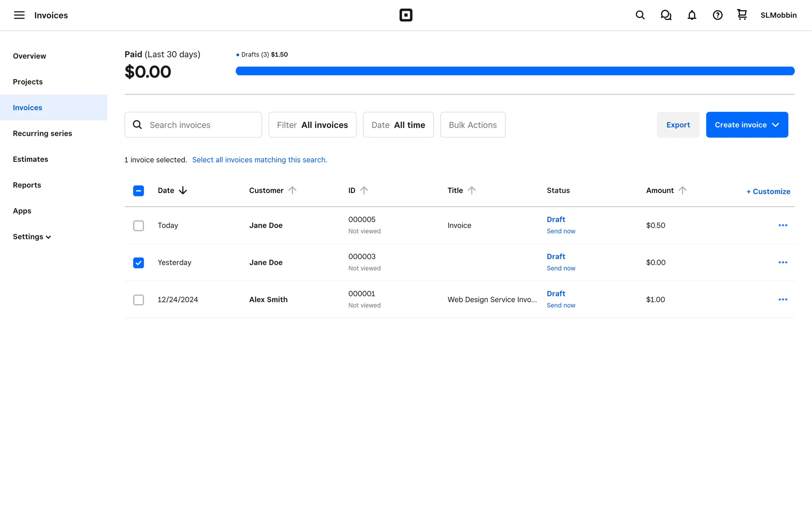Select the 12/24/2024 Alex Smith invoice checkbox

click(138, 300)
